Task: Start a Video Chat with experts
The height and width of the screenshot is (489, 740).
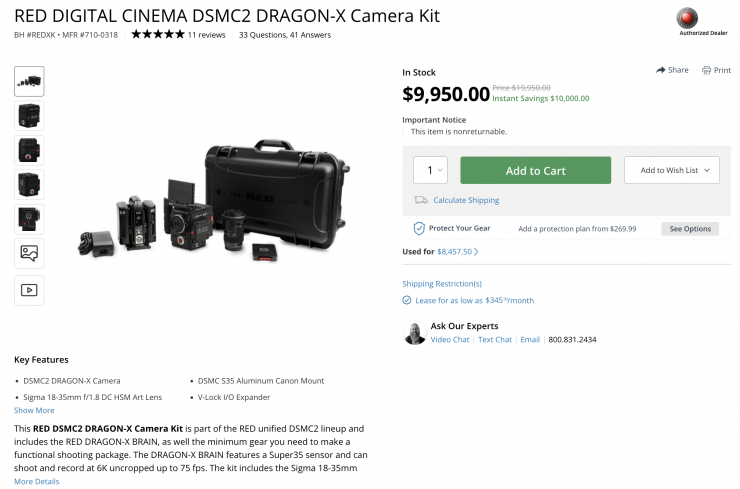Action: tap(450, 339)
